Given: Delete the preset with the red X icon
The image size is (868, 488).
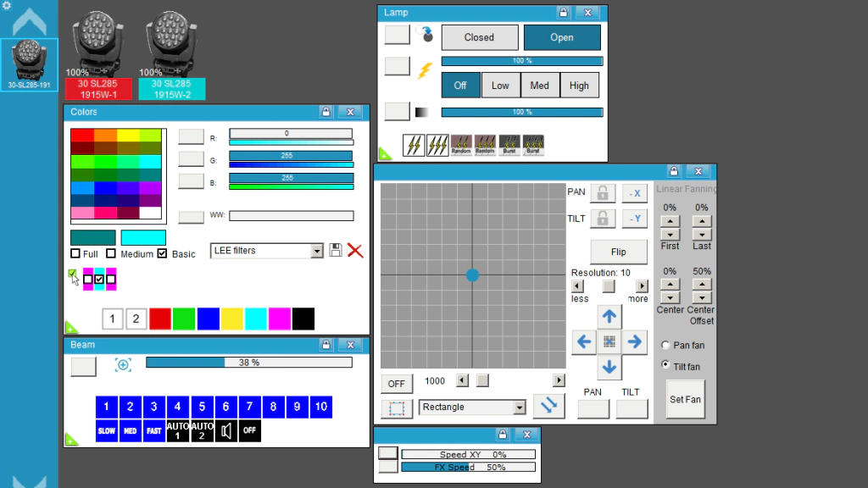Looking at the screenshot, I should pyautogui.click(x=355, y=251).
